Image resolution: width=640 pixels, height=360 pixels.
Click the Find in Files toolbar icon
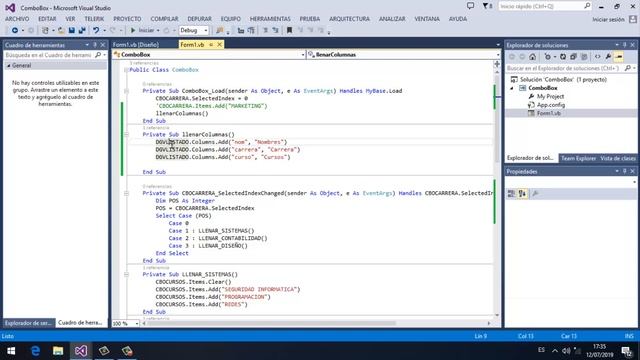tap(220, 30)
